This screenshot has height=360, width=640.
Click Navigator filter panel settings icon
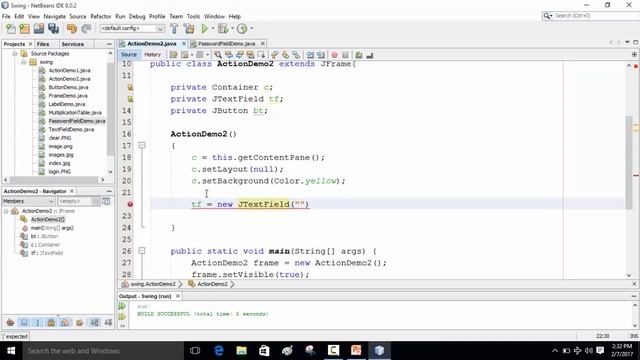point(106,201)
